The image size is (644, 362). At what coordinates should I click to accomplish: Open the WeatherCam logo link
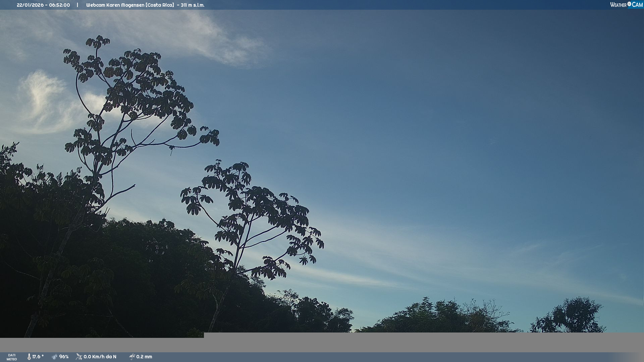(x=626, y=5)
